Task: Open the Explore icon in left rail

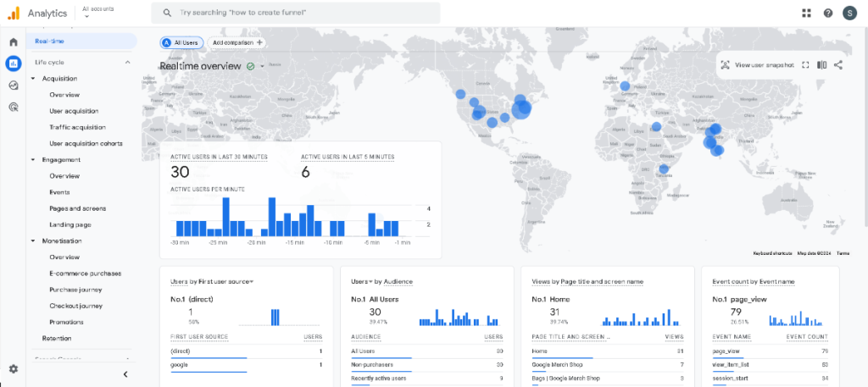Action: click(13, 85)
